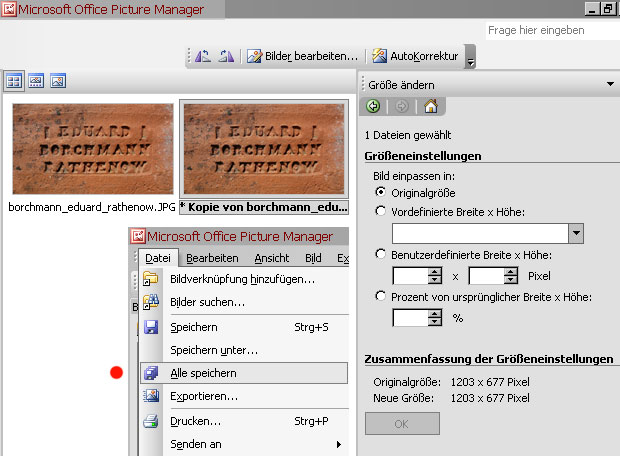The height and width of the screenshot is (456, 620).
Task: Choose Exportieren... from the Datei menu
Action: [x=203, y=396]
